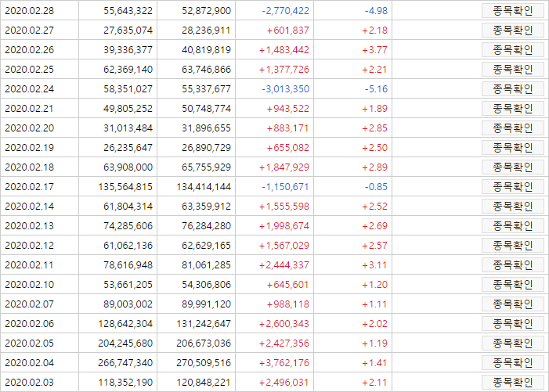
Task: Click 종목확인 button for 2020.02.27 row
Action: coord(513,31)
